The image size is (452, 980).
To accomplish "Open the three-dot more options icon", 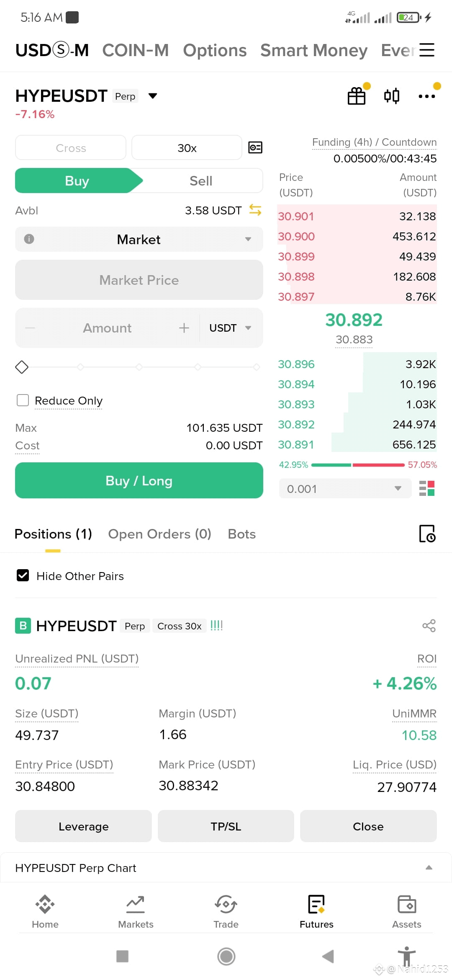I will coord(427,96).
